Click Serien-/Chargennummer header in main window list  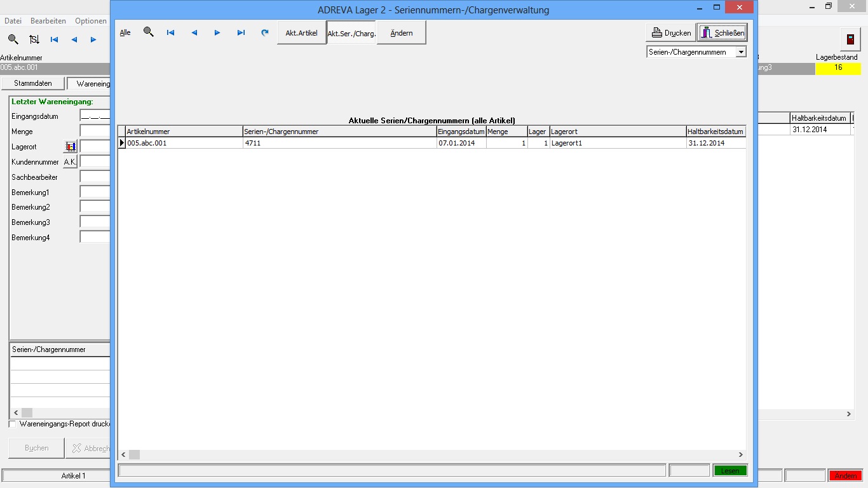point(60,349)
